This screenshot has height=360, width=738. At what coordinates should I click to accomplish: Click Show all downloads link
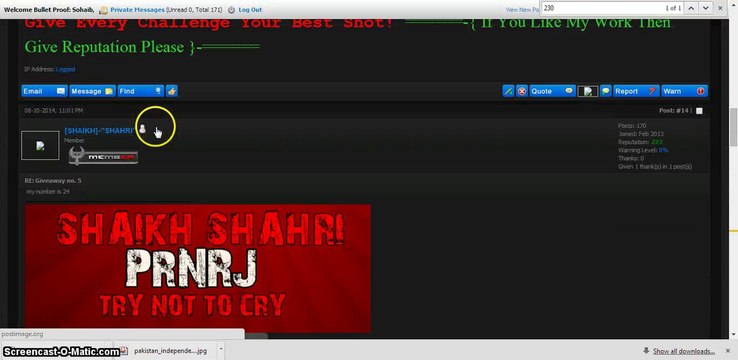click(684, 351)
